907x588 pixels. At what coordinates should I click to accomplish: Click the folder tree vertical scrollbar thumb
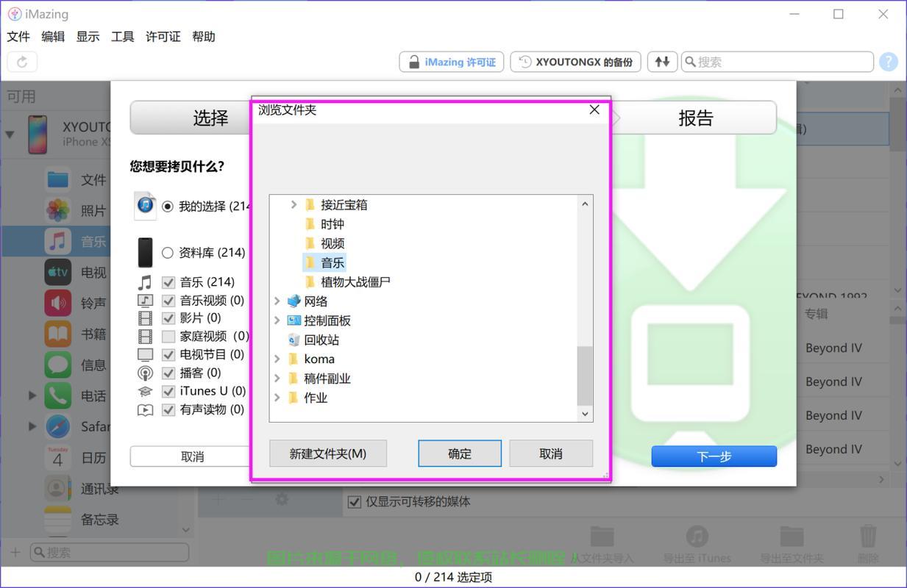(x=585, y=376)
